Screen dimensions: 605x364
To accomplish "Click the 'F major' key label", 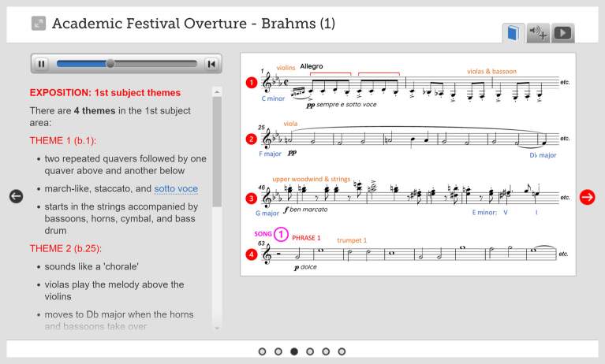I will (270, 154).
